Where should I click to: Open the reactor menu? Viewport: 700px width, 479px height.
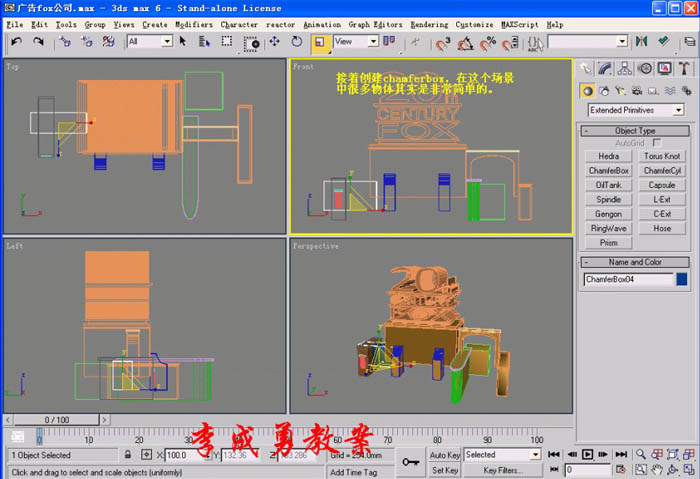coord(280,25)
